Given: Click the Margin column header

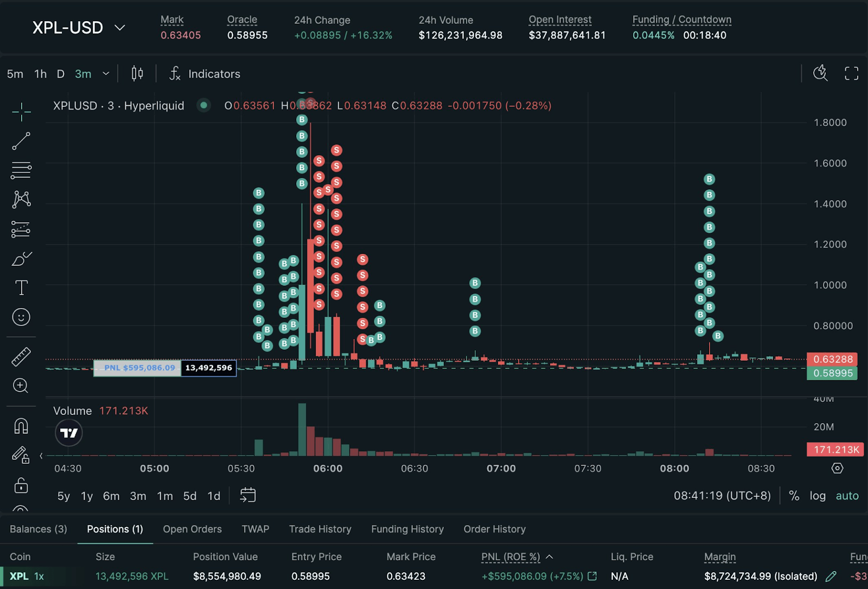Looking at the screenshot, I should (720, 556).
